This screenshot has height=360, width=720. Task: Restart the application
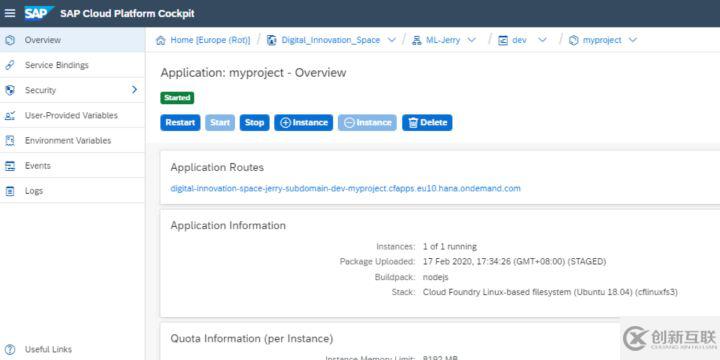tap(180, 123)
